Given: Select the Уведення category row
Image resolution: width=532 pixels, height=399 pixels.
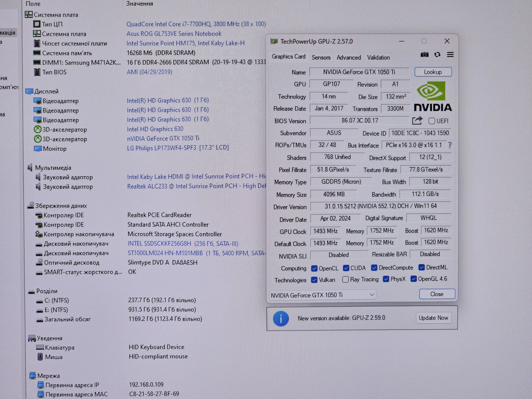Looking at the screenshot, I should [45, 338].
